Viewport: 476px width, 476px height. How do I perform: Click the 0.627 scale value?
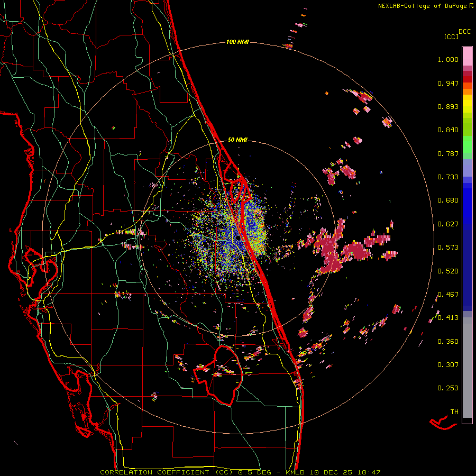click(448, 224)
